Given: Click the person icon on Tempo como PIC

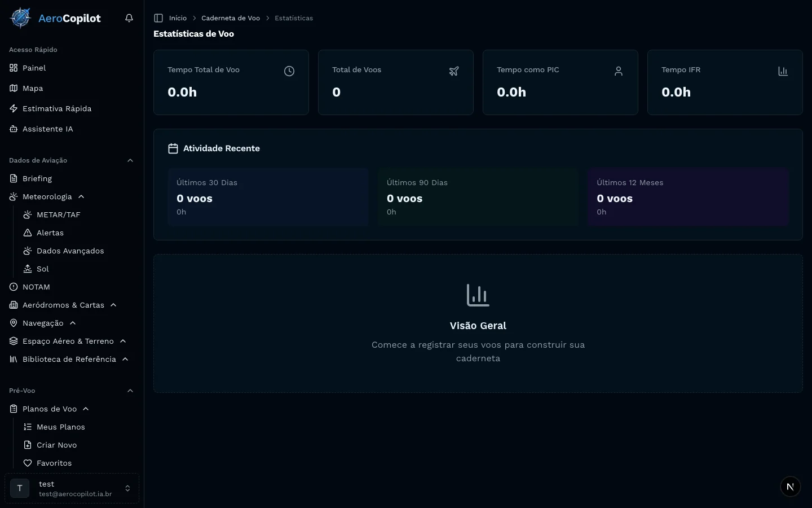Looking at the screenshot, I should click(x=619, y=71).
